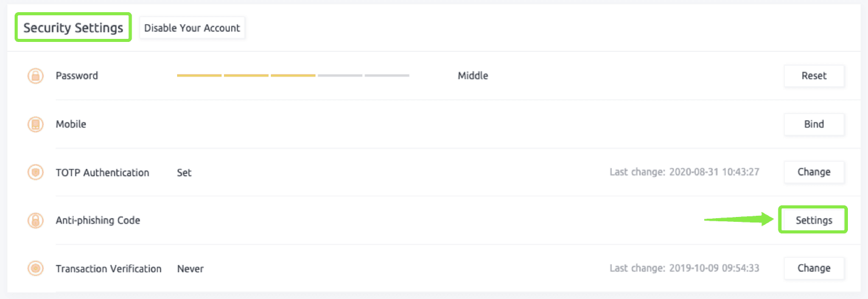The width and height of the screenshot is (868, 299).
Task: Click the password strength bar
Action: [x=293, y=76]
